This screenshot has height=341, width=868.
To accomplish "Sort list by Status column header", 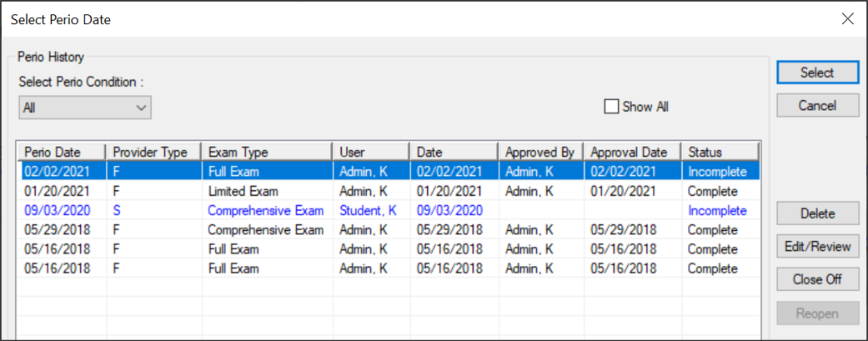I will point(720,152).
